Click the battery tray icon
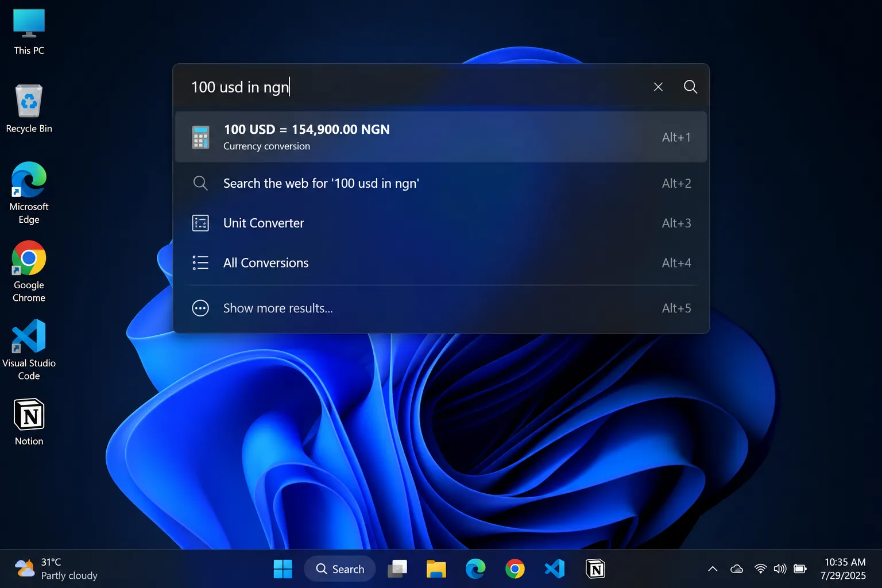The width and height of the screenshot is (882, 588). click(800, 569)
